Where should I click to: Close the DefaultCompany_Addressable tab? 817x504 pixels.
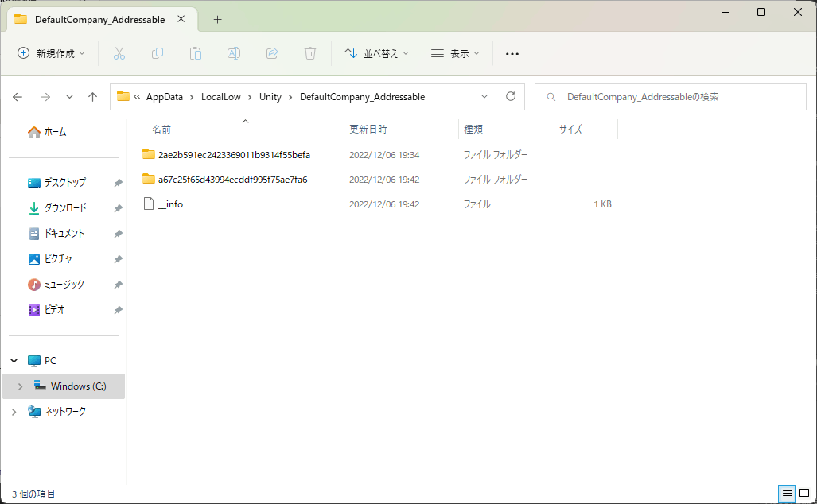pyautogui.click(x=181, y=19)
